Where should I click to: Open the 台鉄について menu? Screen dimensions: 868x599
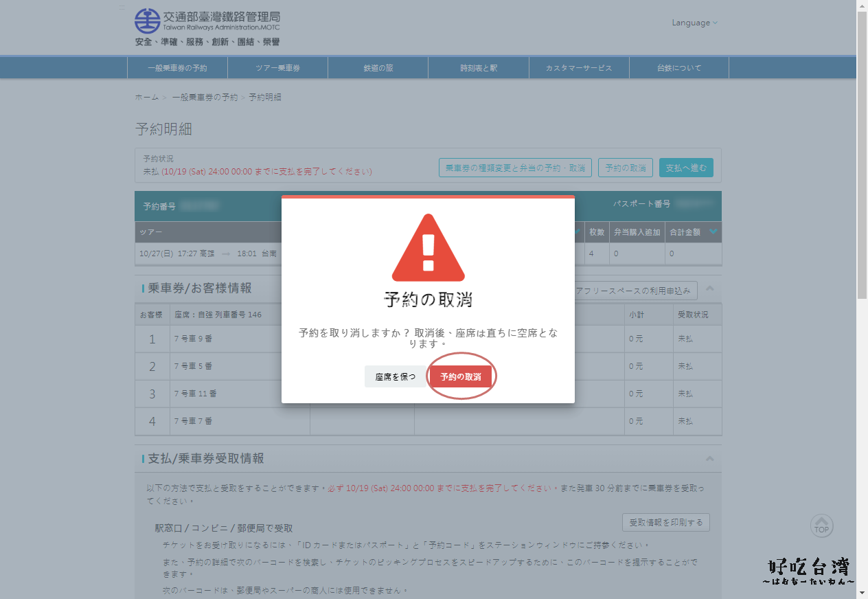(678, 68)
